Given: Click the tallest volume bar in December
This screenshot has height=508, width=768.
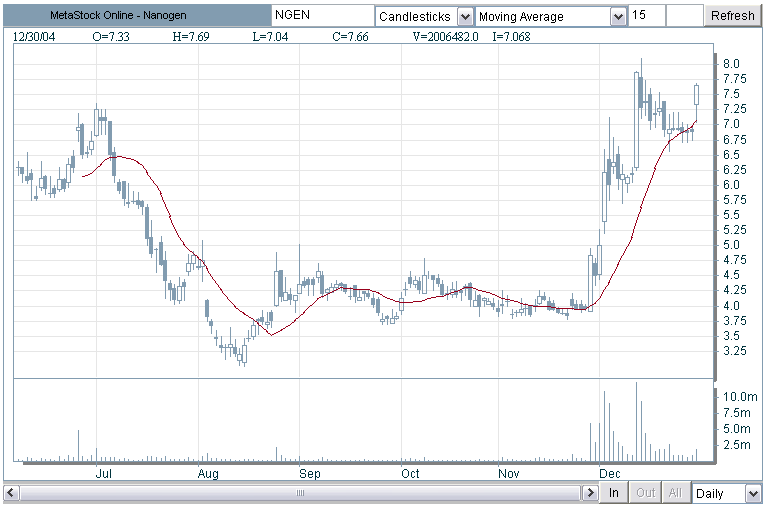Looking at the screenshot, I should [x=636, y=421].
